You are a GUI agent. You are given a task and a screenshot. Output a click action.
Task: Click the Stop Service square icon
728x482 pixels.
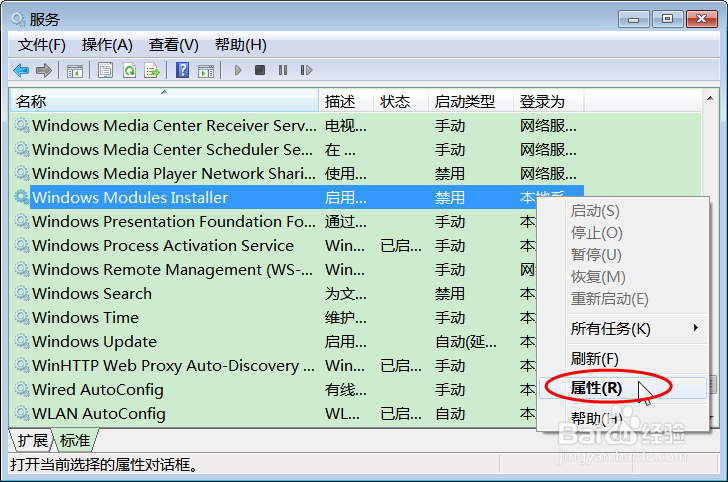(x=260, y=70)
